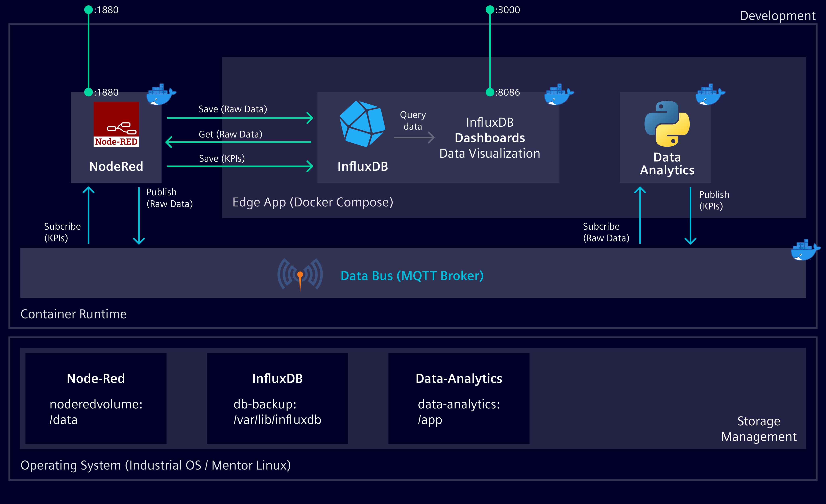Click the green :8086 port dot
The width and height of the screenshot is (826, 504).
(x=490, y=92)
